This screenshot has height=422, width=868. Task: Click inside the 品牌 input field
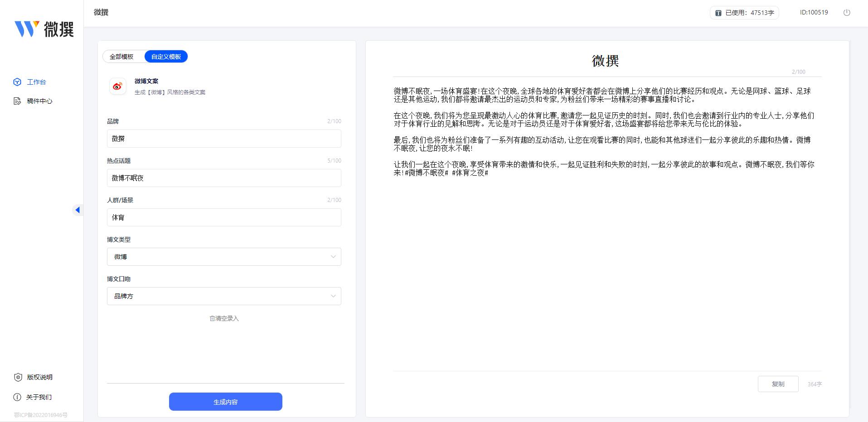(224, 139)
